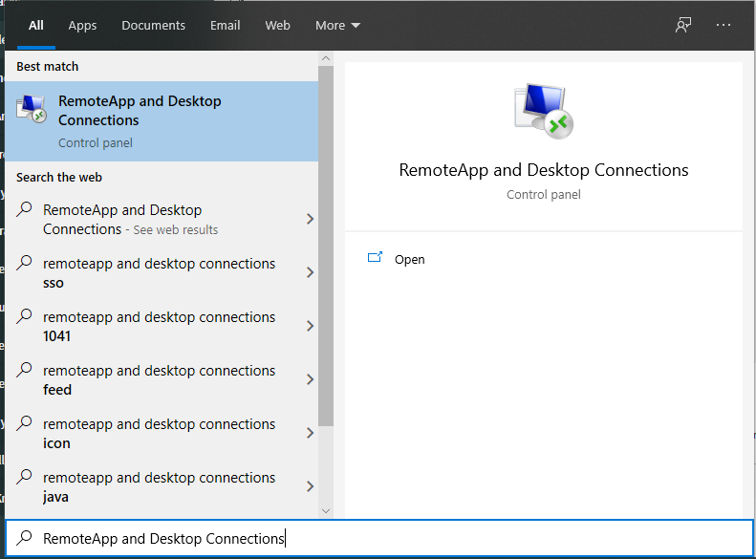Click magnifier icon in the search box
The image size is (756, 559).
pos(26,538)
